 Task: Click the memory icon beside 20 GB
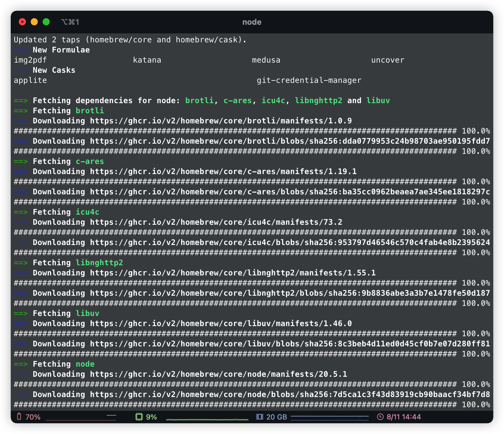[x=260, y=417]
